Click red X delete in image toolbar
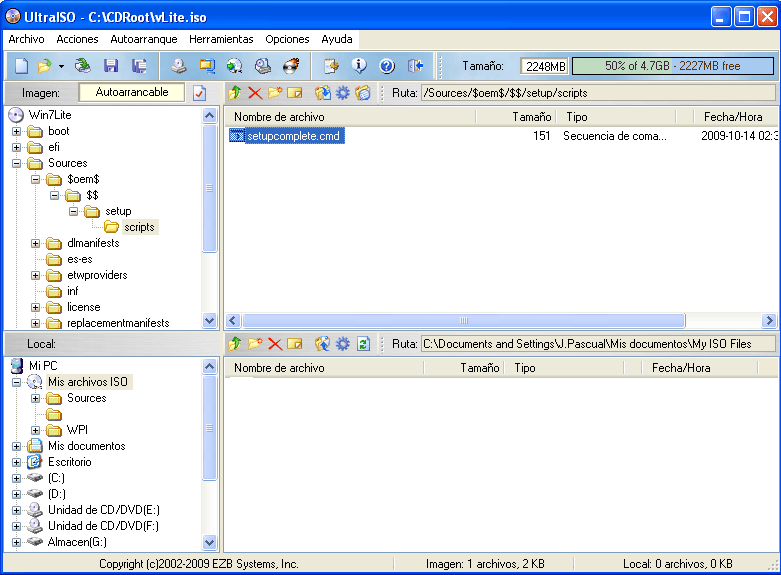Screen dimensions: 781x575 click(x=255, y=93)
